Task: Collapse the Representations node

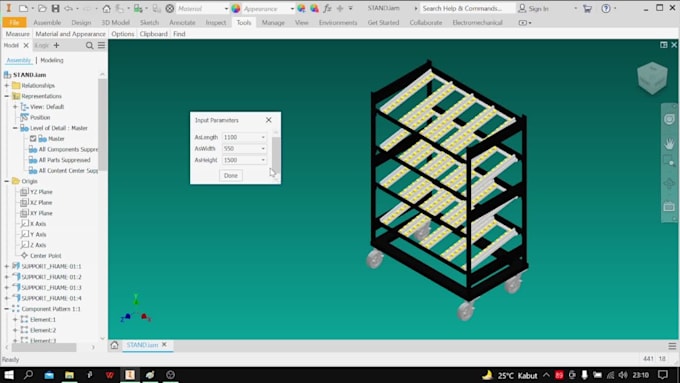Action: (7, 96)
